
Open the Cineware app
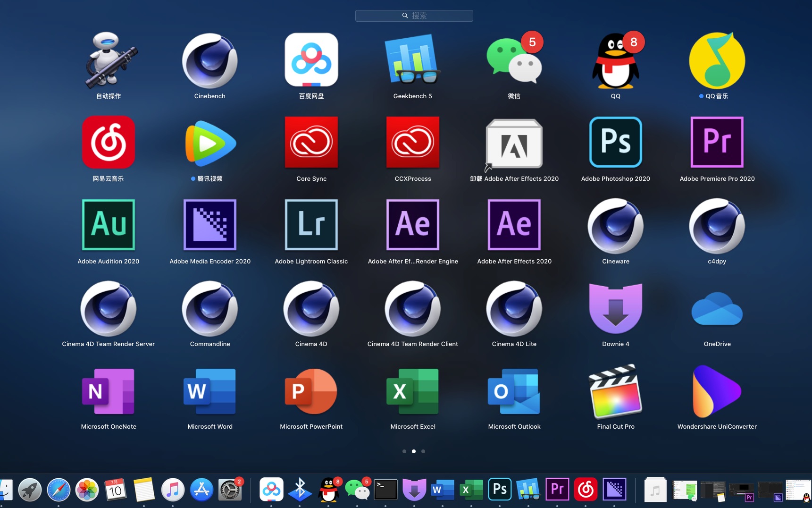[x=616, y=226]
